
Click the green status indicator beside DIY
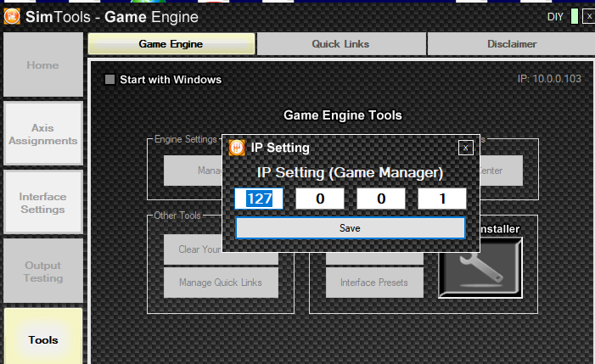point(575,17)
